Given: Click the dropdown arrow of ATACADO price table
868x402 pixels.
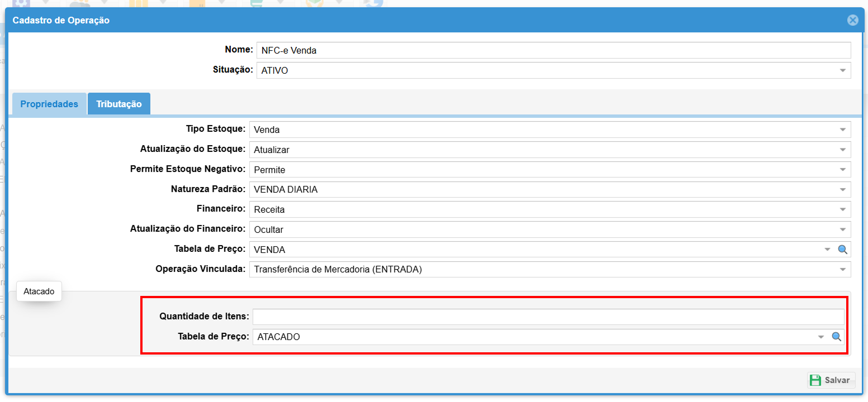Looking at the screenshot, I should pos(821,337).
